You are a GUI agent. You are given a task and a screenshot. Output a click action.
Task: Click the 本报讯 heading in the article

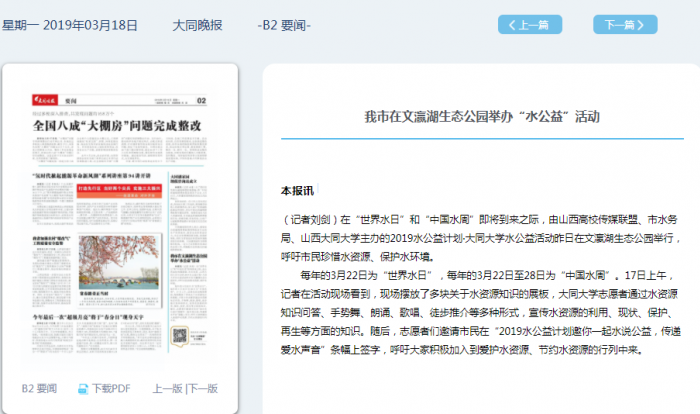pos(297,190)
